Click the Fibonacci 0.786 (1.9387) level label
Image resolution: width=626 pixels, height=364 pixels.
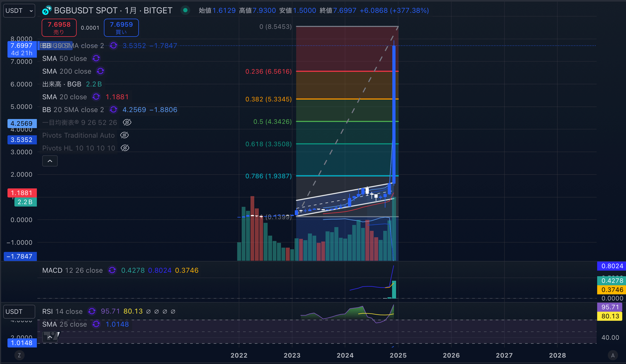coord(268,176)
